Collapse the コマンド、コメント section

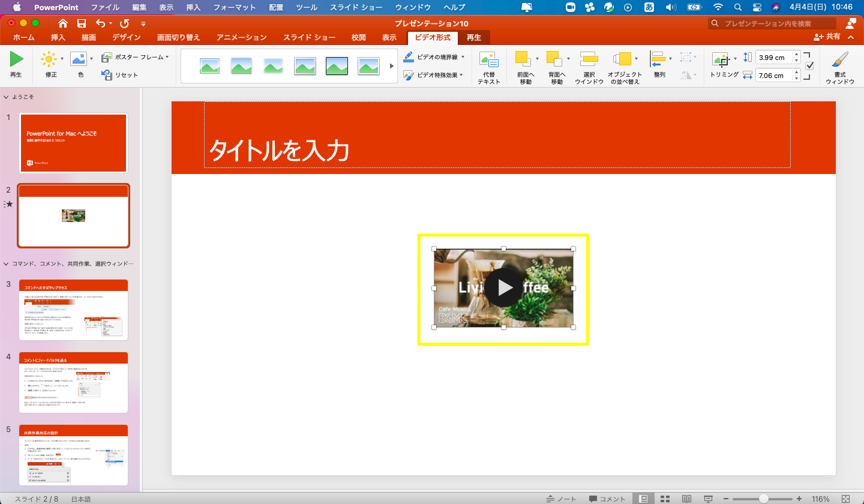pos(6,263)
